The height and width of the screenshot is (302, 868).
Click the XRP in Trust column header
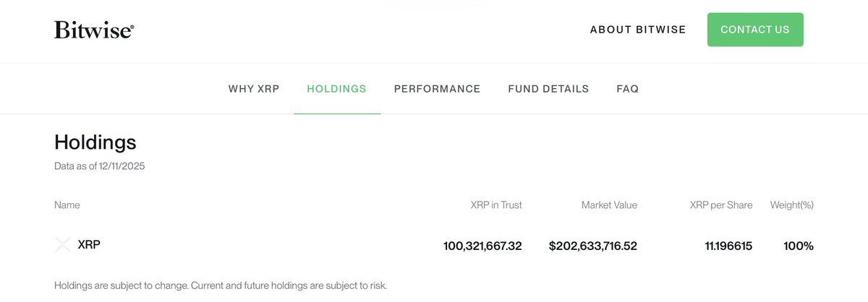click(496, 205)
